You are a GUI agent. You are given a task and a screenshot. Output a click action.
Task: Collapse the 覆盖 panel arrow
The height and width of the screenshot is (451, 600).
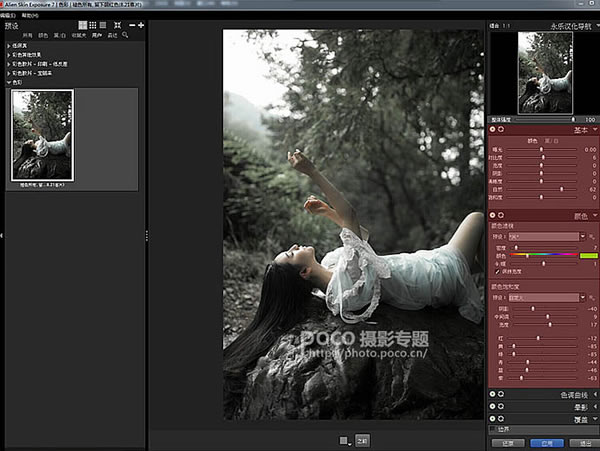click(595, 419)
